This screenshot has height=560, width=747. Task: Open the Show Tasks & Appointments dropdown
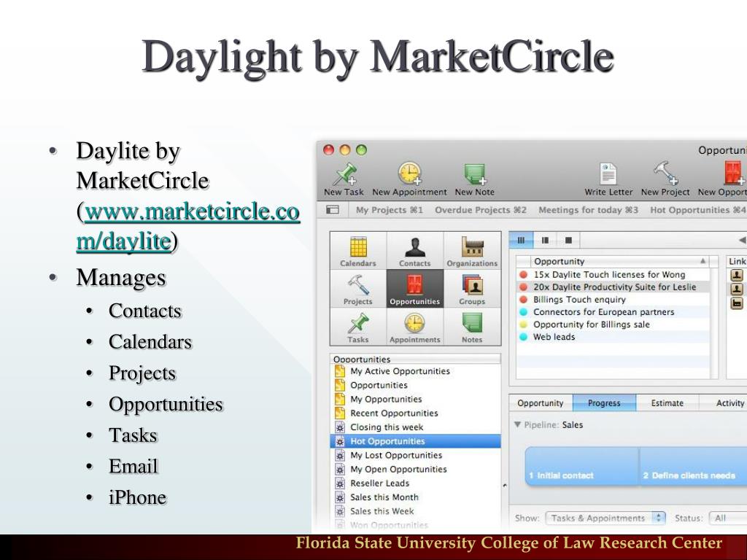tap(605, 518)
